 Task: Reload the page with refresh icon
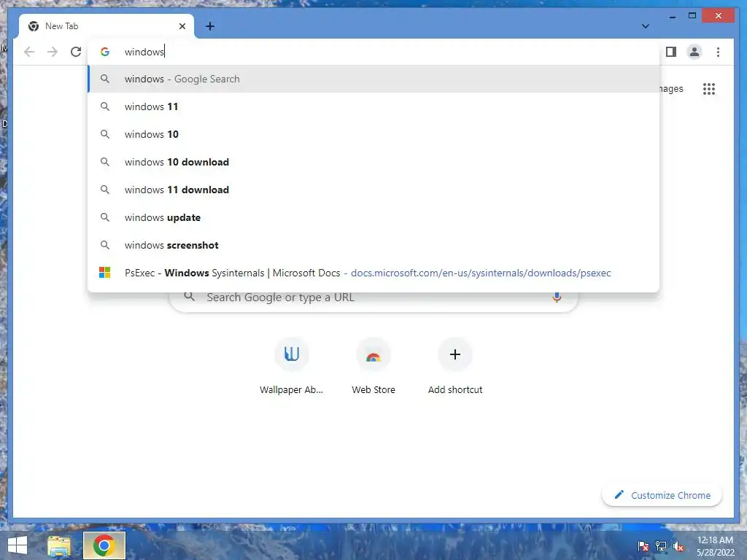(76, 52)
